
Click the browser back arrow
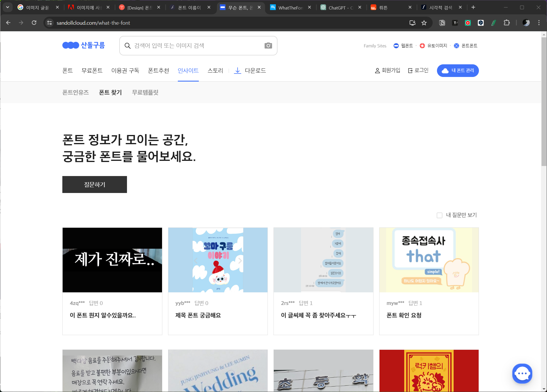click(x=8, y=23)
